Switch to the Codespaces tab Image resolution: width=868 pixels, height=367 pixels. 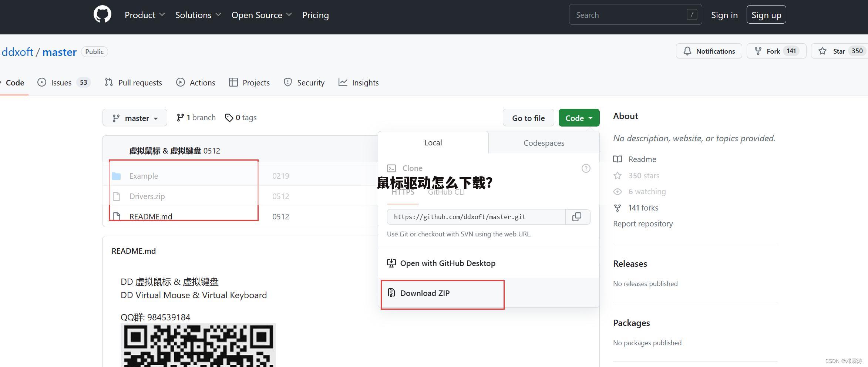tap(544, 143)
